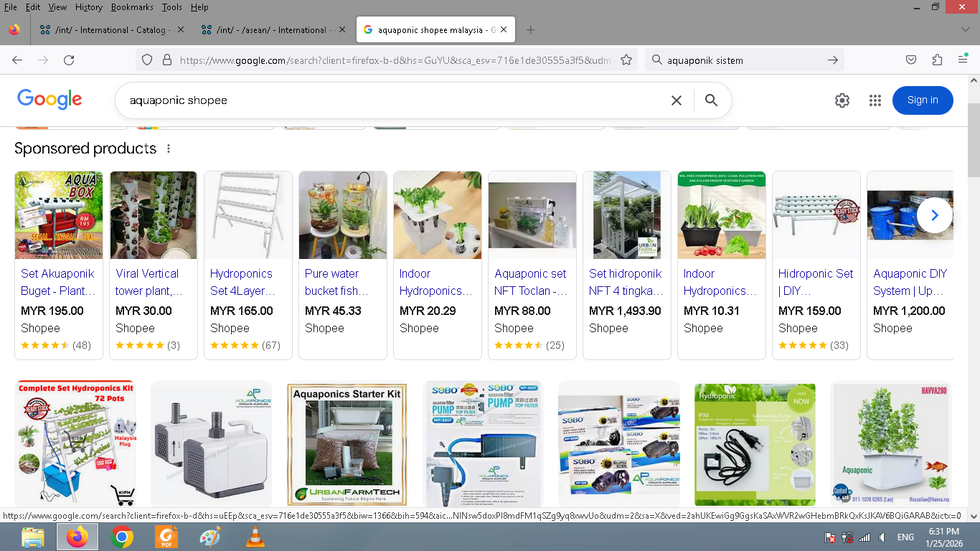
Task: Open the fish bucket jars product image
Action: 343,215
